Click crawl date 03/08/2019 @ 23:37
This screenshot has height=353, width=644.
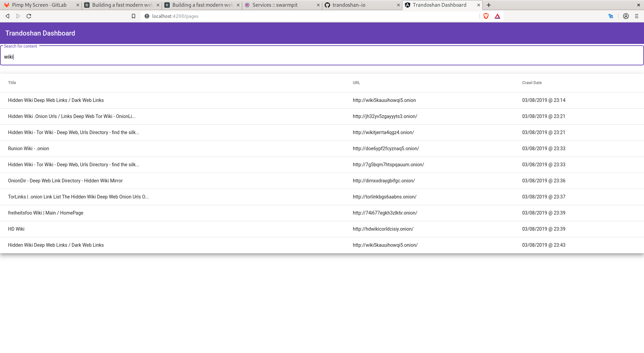coord(544,197)
